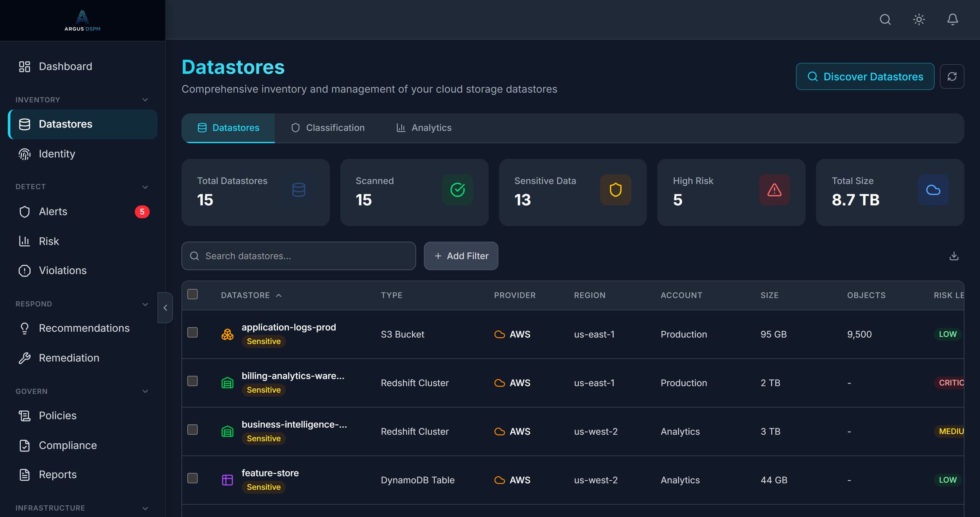Select the Datastores tab
980x517 pixels.
click(x=228, y=128)
